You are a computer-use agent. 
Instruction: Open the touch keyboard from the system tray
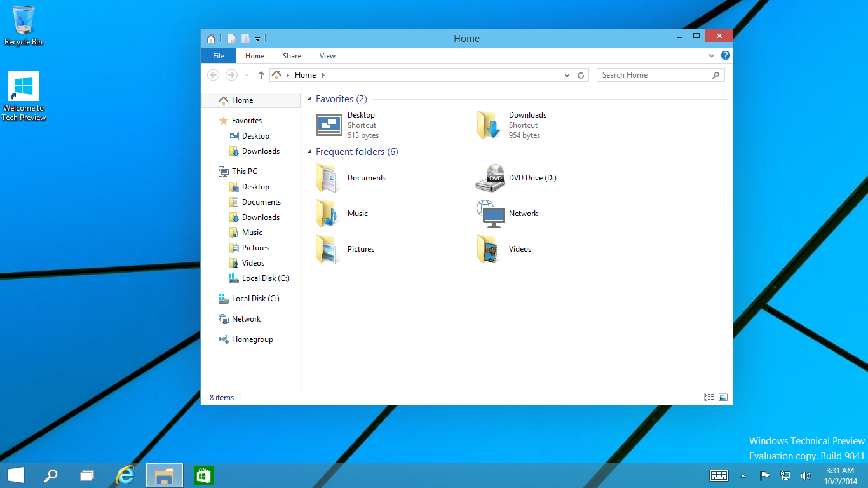[719, 475]
